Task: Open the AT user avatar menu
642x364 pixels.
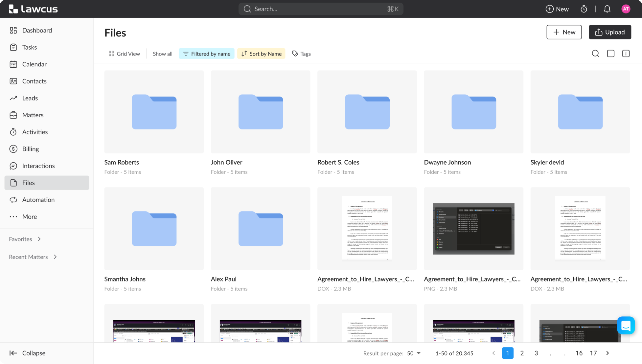Action: (626, 9)
